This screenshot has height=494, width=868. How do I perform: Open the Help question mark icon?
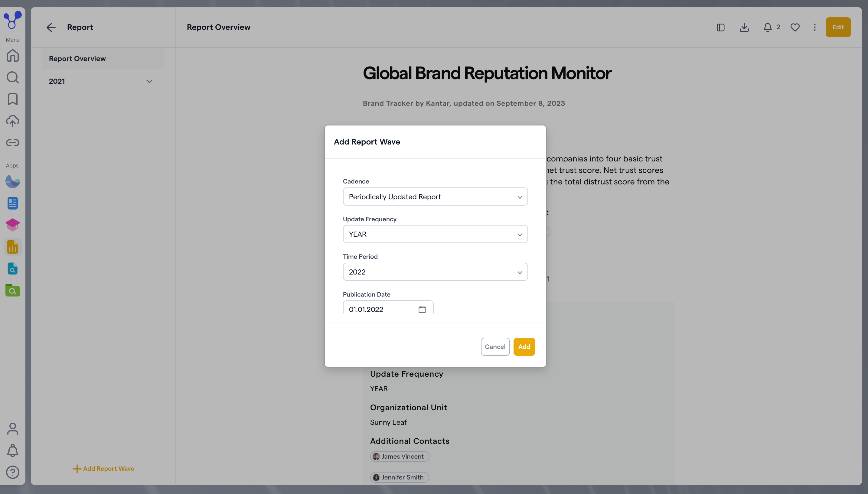[13, 472]
